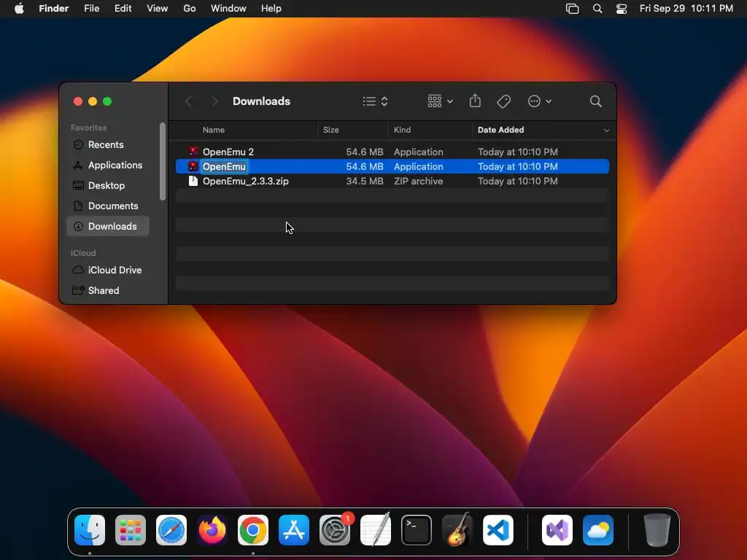Launch Safari from the Dock

171,530
